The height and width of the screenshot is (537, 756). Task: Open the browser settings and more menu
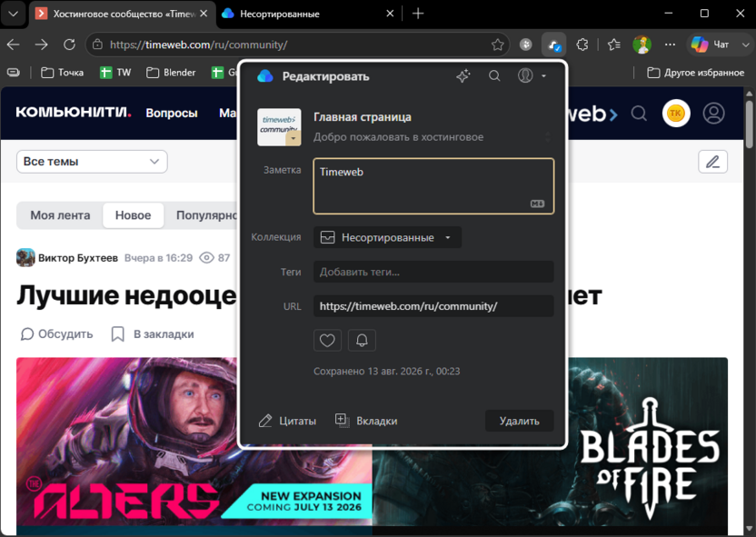point(670,45)
